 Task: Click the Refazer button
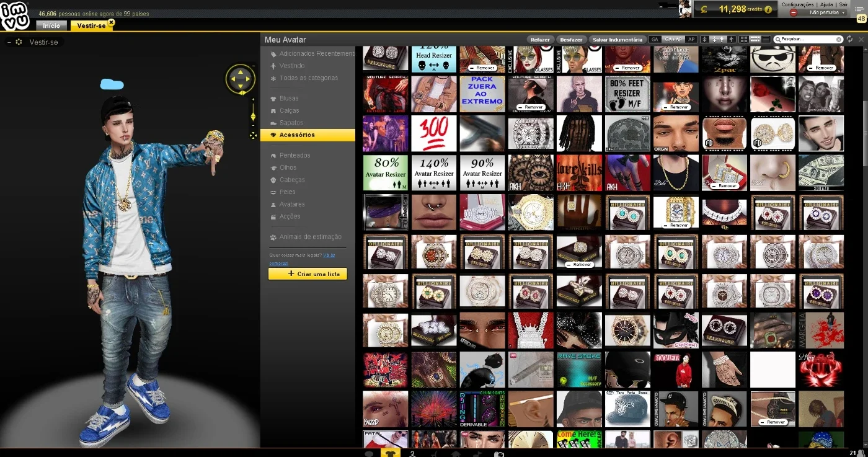coord(540,40)
